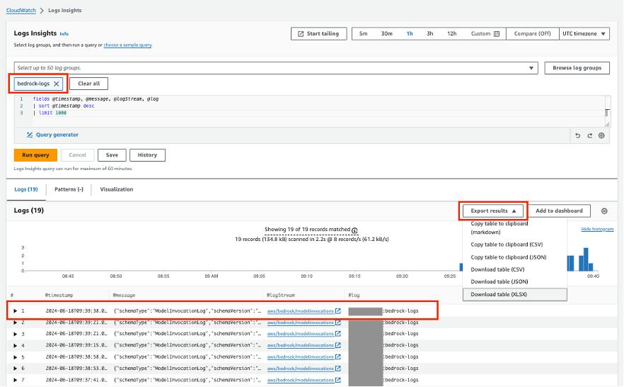
Task: Choose Copy table to clipboard (JSON)
Action: click(x=508, y=257)
